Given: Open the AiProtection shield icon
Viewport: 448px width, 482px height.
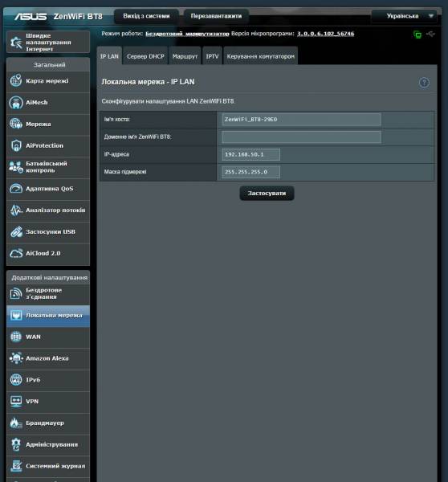Looking at the screenshot, I should (16, 145).
